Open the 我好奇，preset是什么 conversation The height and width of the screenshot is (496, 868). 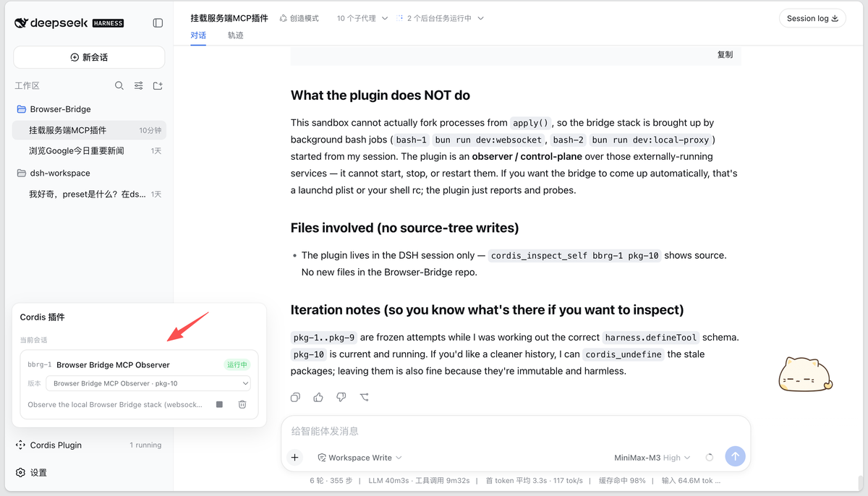[x=89, y=194]
